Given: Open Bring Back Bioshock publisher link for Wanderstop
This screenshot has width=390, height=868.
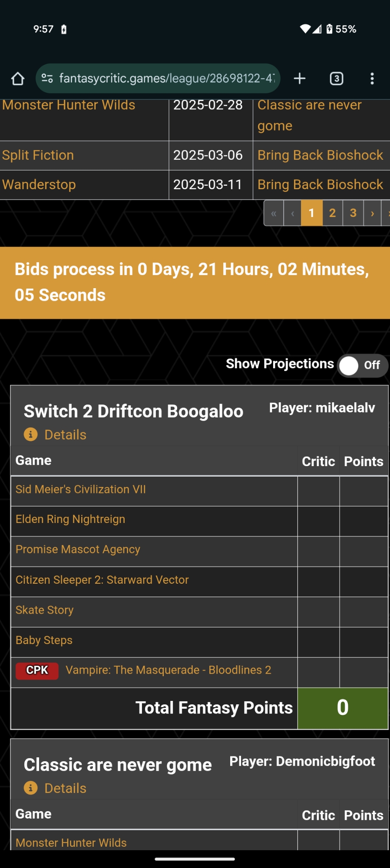Looking at the screenshot, I should (x=320, y=184).
